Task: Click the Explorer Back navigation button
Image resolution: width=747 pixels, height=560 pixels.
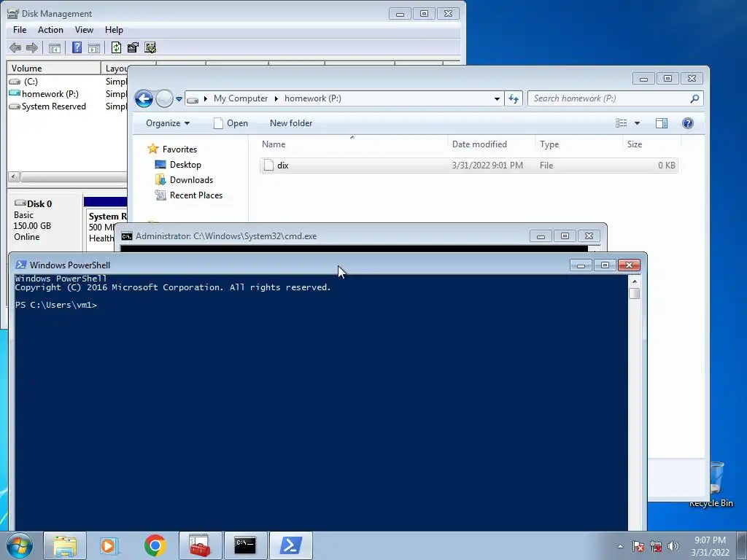Action: coord(144,98)
